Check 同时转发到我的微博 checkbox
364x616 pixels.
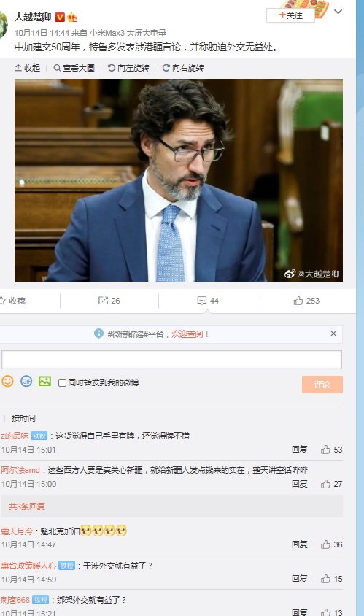click(x=62, y=382)
